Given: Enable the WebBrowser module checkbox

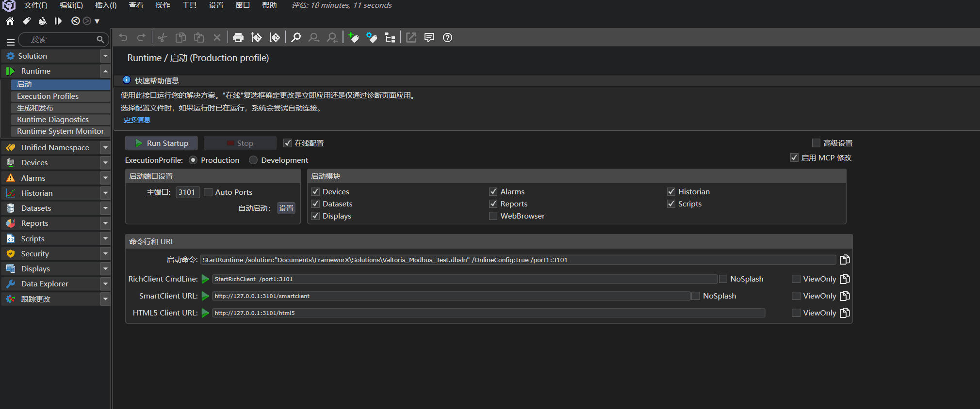Looking at the screenshot, I should [493, 216].
